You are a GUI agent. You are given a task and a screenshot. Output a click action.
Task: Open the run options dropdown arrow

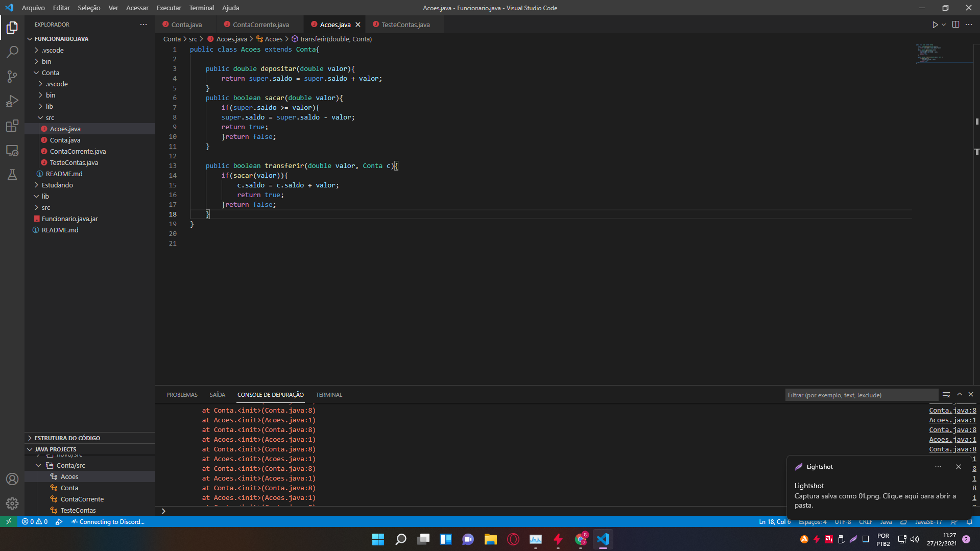[944, 25]
